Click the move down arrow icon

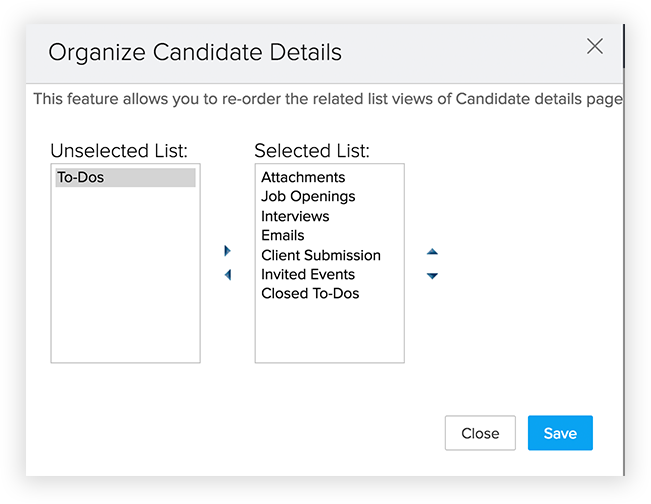tap(432, 276)
